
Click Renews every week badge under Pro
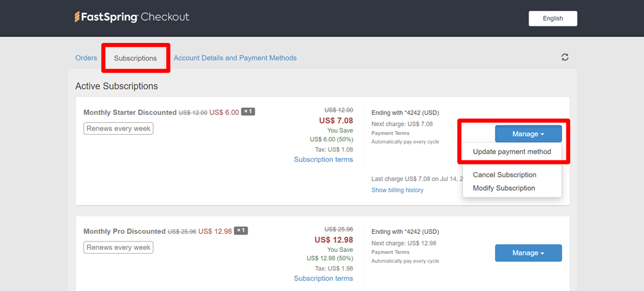pyautogui.click(x=118, y=247)
